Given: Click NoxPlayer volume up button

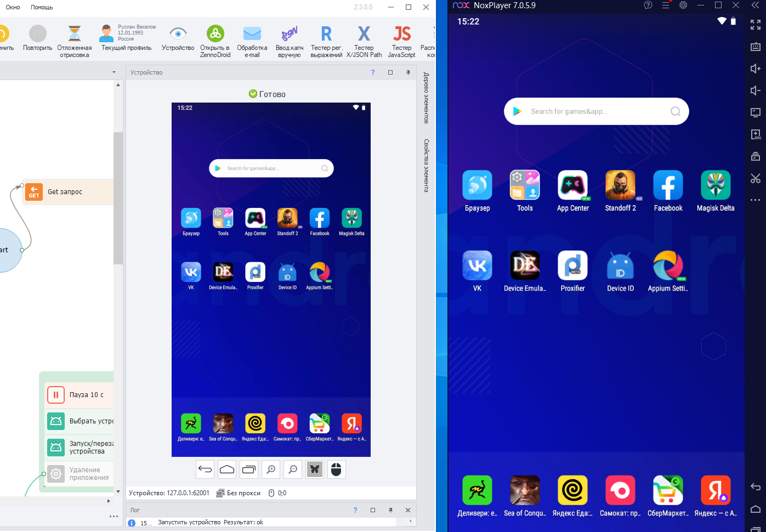Looking at the screenshot, I should pos(755,69).
